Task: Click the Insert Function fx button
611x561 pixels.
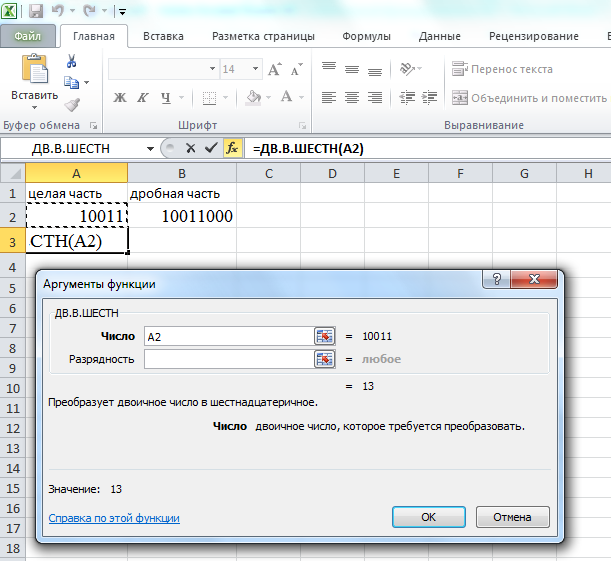Action: [x=232, y=148]
